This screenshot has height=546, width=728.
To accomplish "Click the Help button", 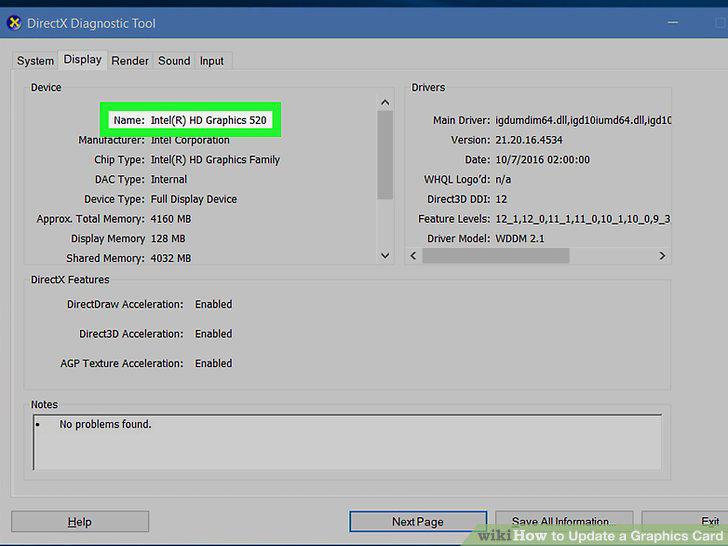I will pyautogui.click(x=80, y=522).
